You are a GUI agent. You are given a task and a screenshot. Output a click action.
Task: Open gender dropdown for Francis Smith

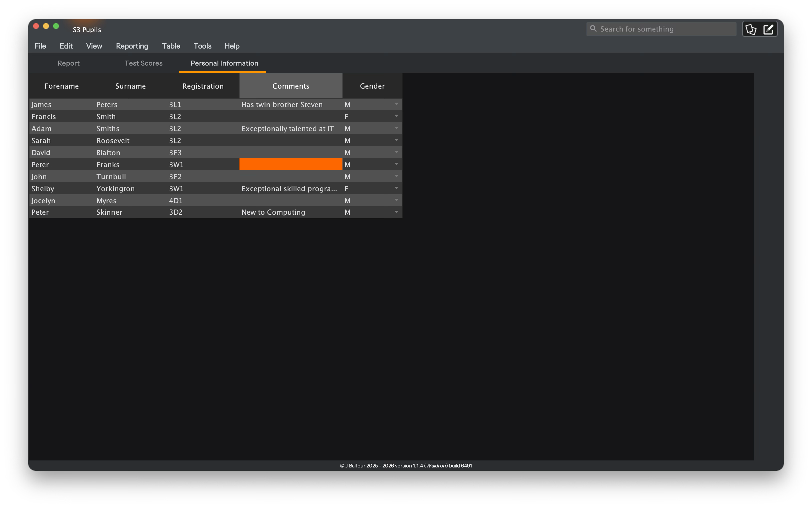pos(396,116)
